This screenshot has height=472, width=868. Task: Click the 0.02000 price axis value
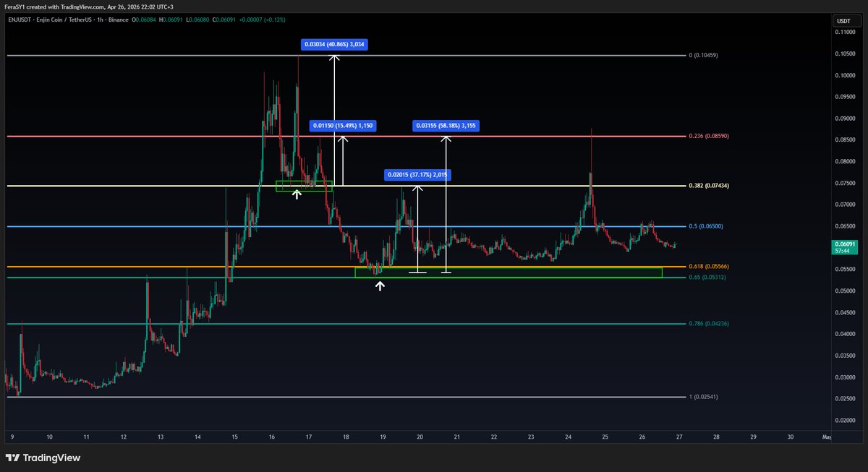(846, 420)
